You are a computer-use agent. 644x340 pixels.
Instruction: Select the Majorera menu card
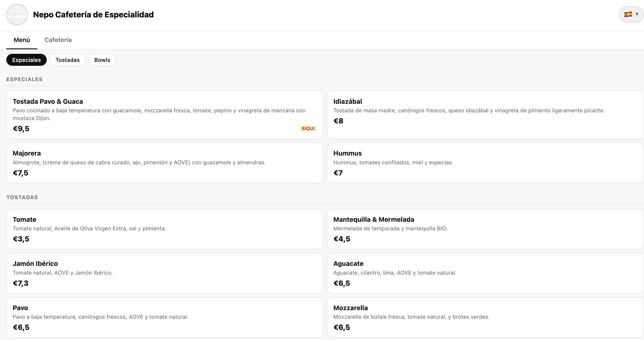[x=164, y=163]
